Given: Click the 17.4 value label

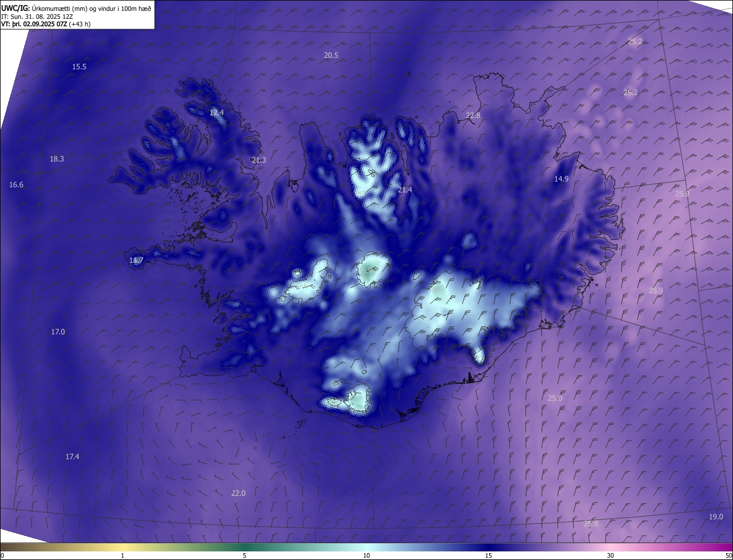Looking at the screenshot, I should click(x=72, y=457).
